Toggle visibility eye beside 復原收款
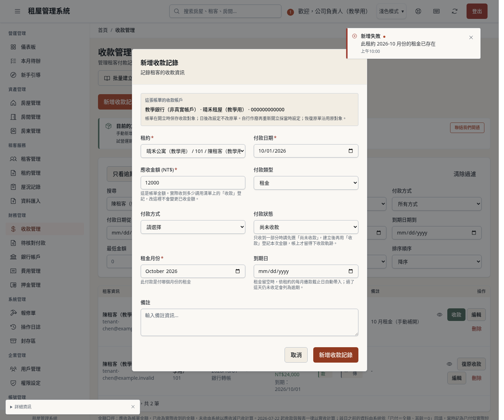The height and width of the screenshot is (420, 504). [x=449, y=364]
